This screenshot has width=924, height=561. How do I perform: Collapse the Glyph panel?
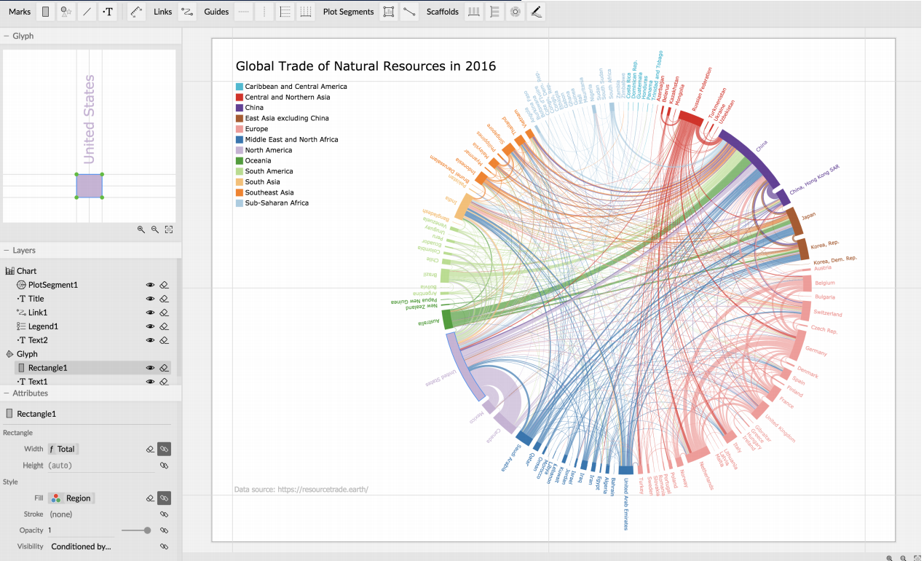(7, 36)
